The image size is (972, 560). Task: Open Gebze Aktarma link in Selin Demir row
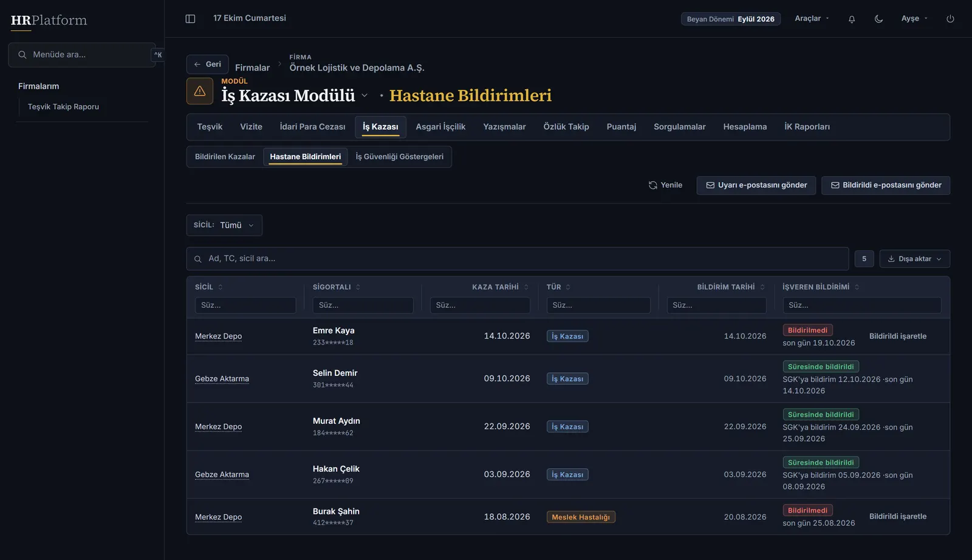click(222, 379)
